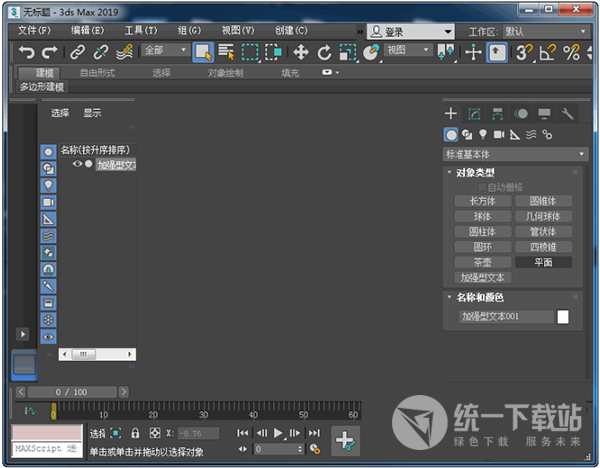
Task: Toggle the 3D snaps button
Action: click(x=523, y=52)
